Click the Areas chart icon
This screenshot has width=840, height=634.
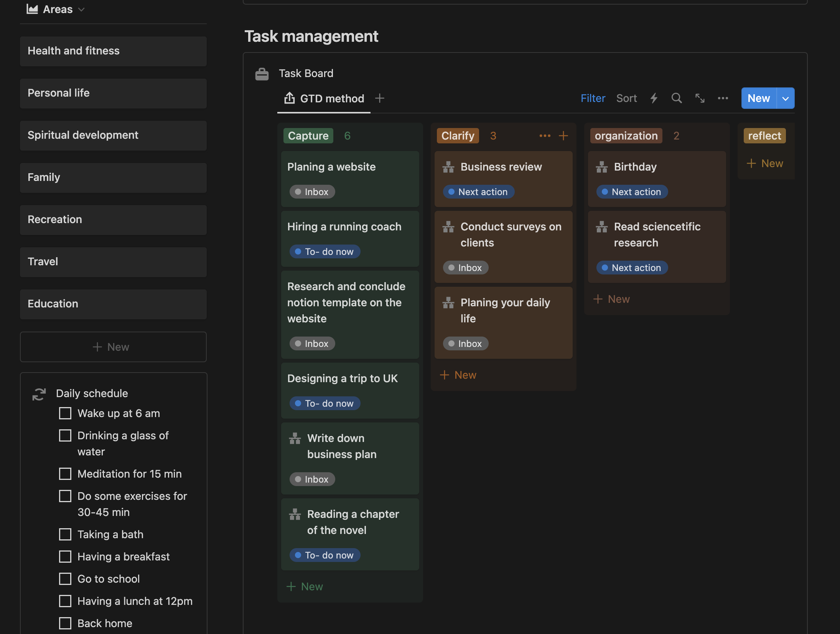pyautogui.click(x=32, y=9)
